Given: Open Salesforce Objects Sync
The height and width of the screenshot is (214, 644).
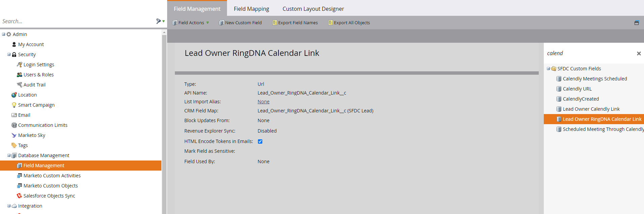Looking at the screenshot, I should [x=49, y=196].
